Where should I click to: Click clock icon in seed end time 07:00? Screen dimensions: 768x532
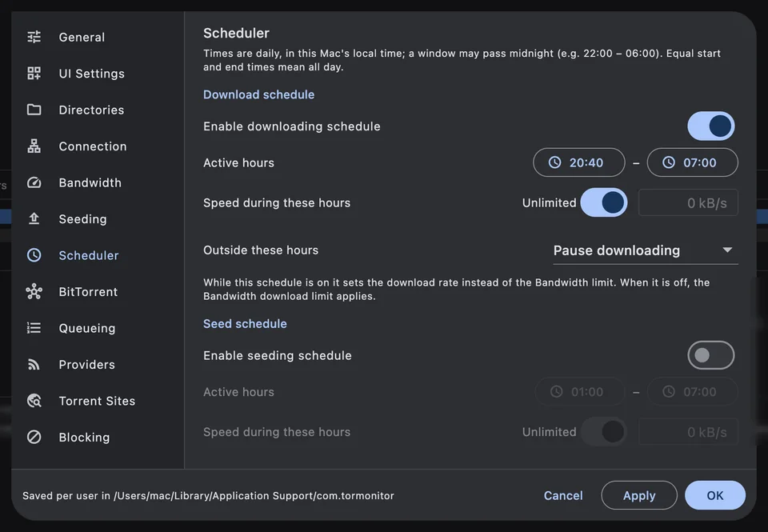(669, 392)
